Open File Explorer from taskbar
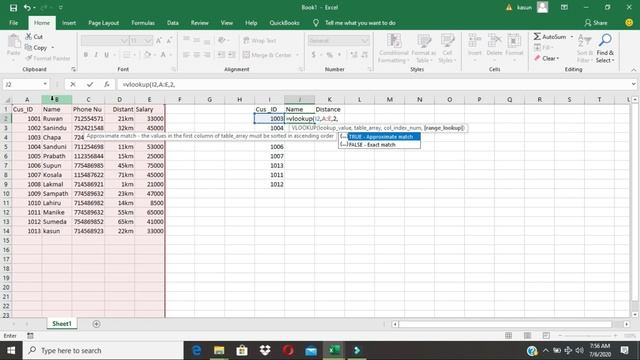640x360 pixels. pos(219,350)
